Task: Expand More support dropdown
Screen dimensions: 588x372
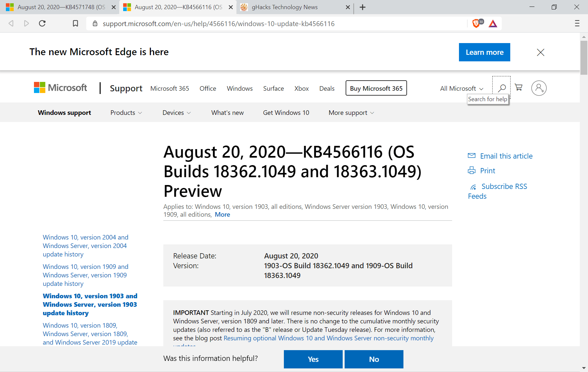Action: coord(351,113)
